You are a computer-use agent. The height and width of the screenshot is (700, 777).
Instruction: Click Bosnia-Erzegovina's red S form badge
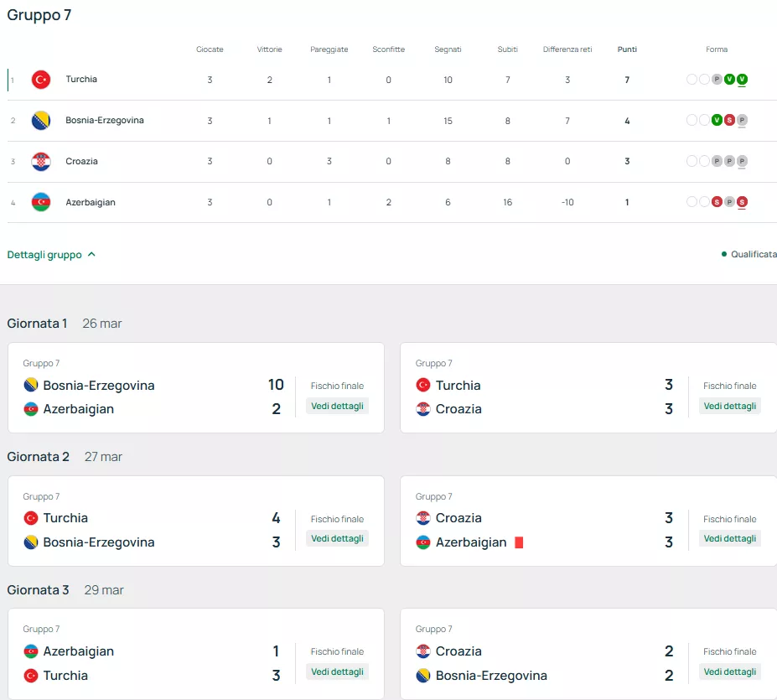click(x=729, y=121)
